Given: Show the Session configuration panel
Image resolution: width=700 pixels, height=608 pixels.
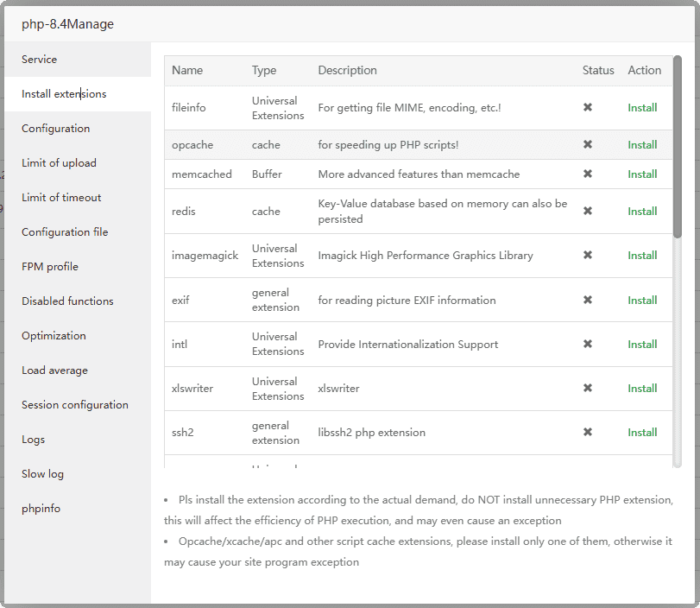Looking at the screenshot, I should coord(75,405).
